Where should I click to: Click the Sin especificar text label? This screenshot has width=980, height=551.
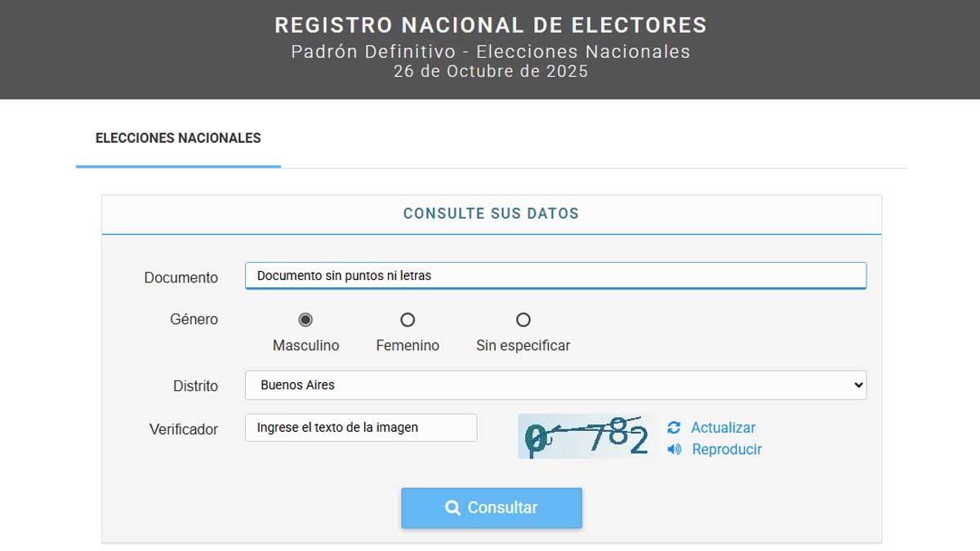click(523, 346)
